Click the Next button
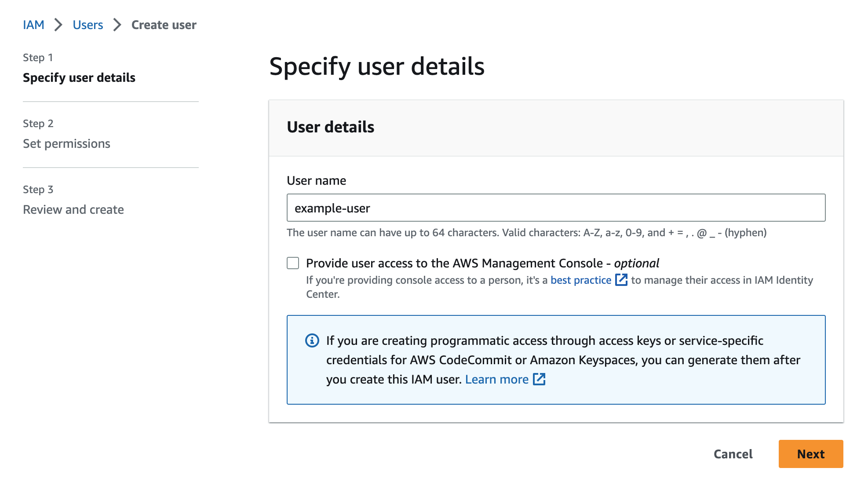Viewport: 868px width, 490px height. tap(810, 454)
